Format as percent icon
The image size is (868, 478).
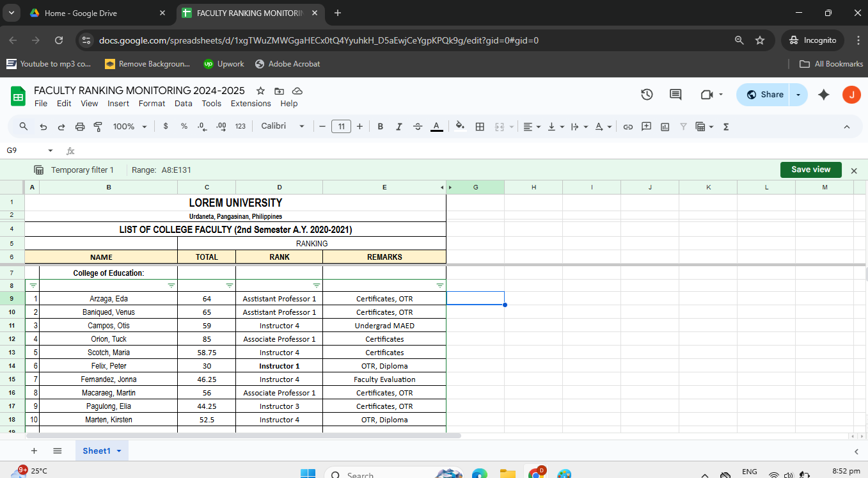click(184, 127)
